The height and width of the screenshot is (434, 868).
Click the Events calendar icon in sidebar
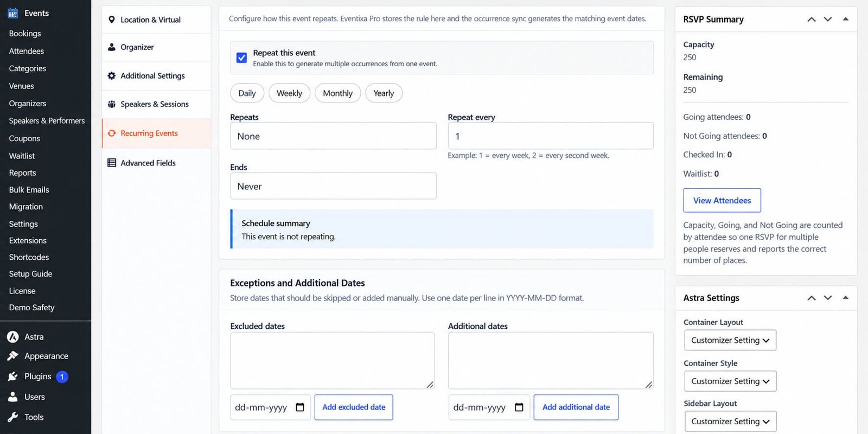(x=13, y=13)
